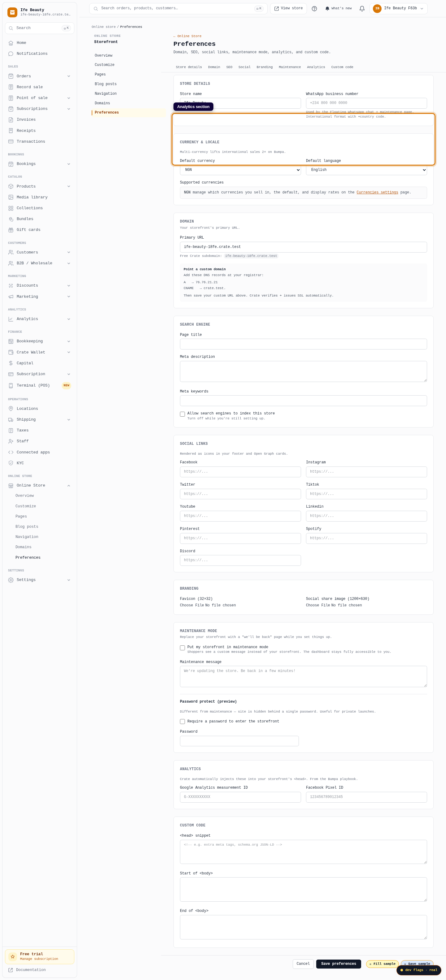Click the Facebook Pixel ID field

[366, 797]
